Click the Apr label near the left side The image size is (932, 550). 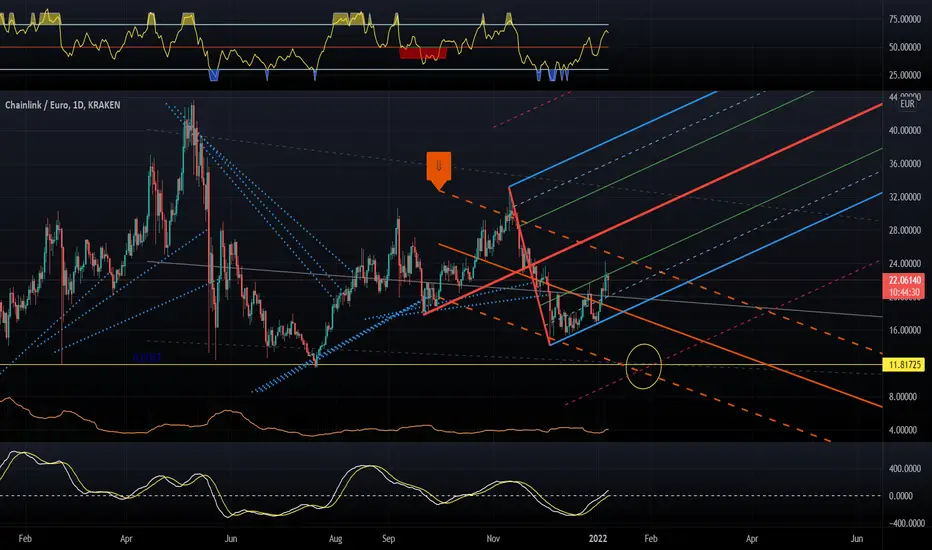[126, 539]
